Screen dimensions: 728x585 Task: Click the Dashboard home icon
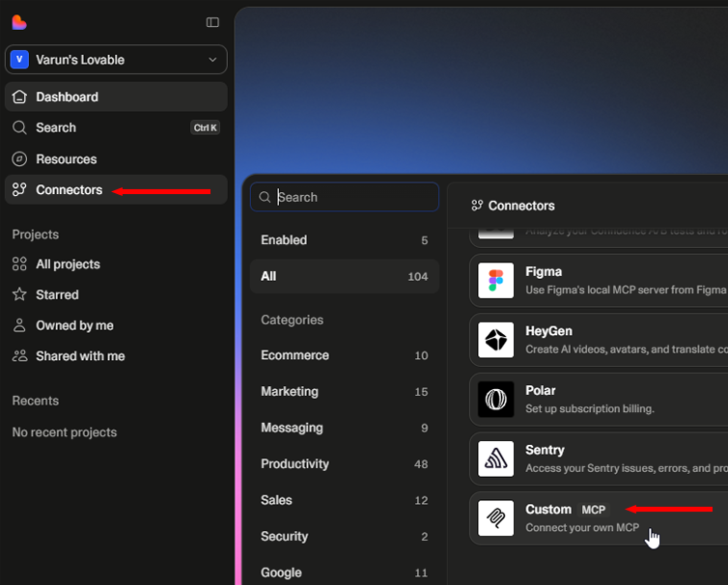click(19, 97)
